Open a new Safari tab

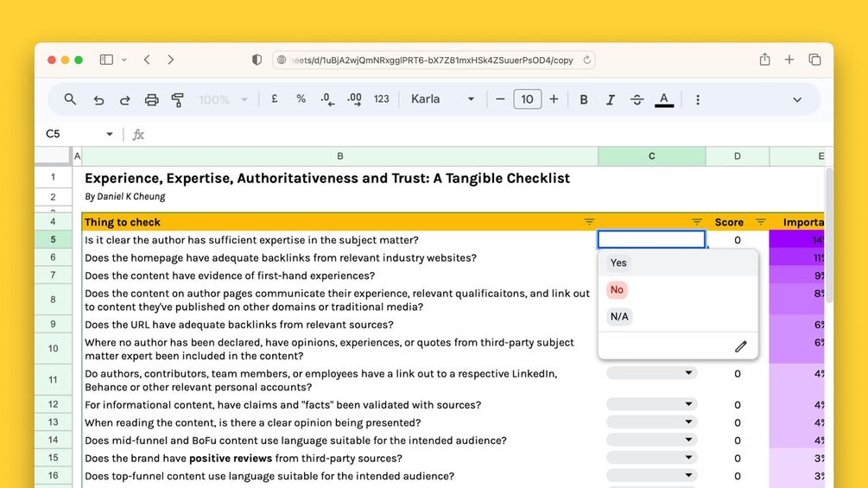[x=789, y=60]
